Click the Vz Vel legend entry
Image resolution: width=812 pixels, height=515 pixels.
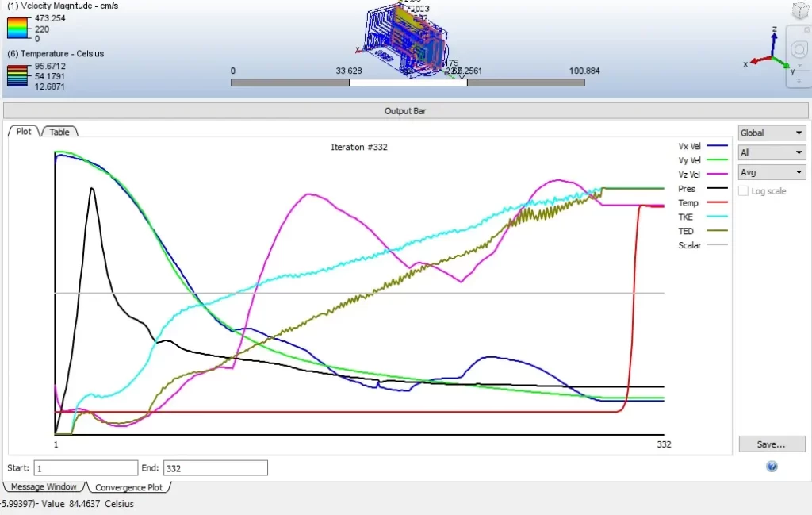coord(689,175)
